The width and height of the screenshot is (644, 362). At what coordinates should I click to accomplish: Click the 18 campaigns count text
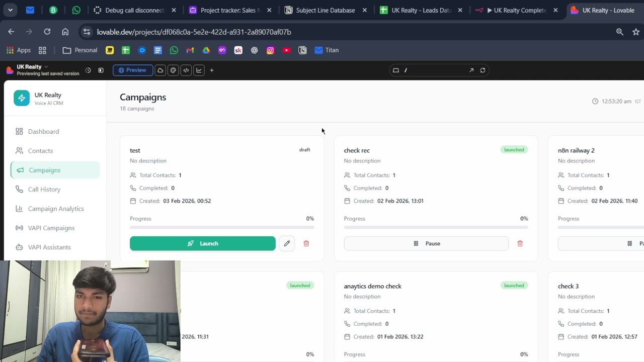[137, 109]
